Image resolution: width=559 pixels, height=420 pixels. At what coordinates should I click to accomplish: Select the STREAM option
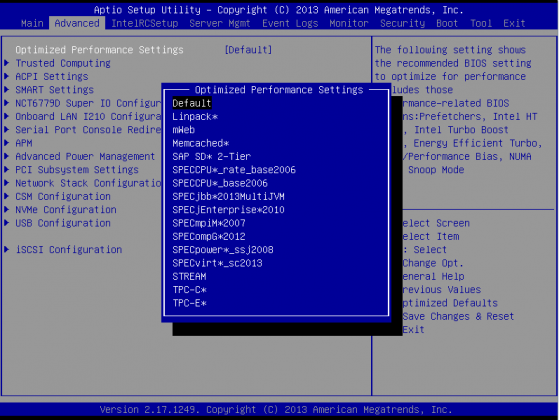pos(189,277)
